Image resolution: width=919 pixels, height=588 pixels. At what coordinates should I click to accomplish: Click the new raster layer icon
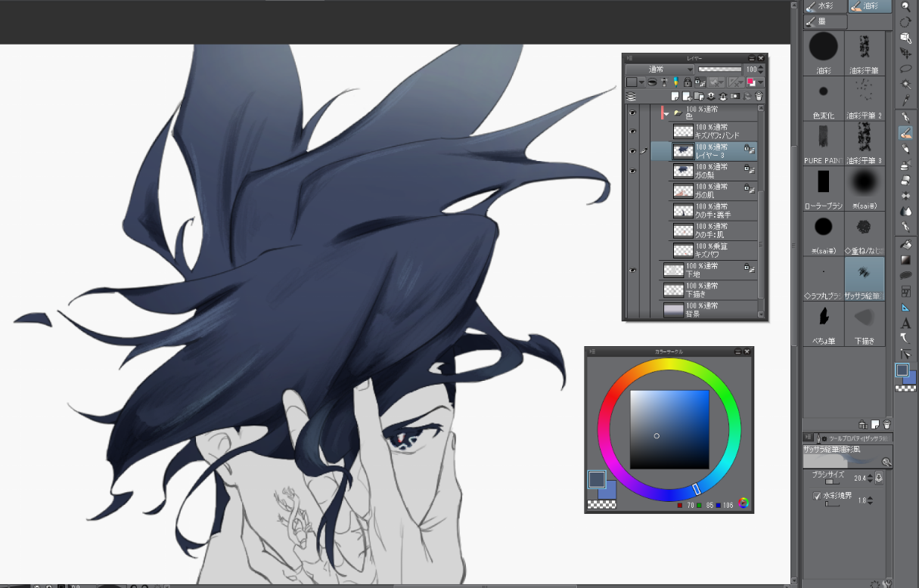pyautogui.click(x=675, y=97)
